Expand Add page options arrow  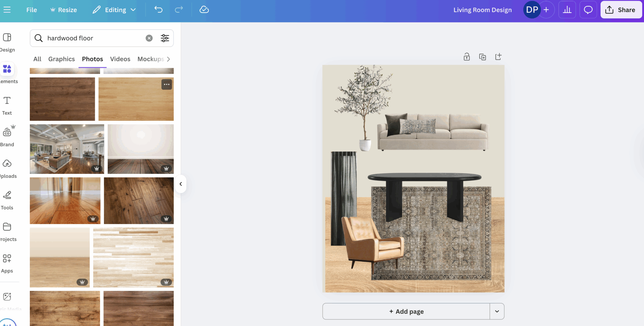[x=497, y=311]
